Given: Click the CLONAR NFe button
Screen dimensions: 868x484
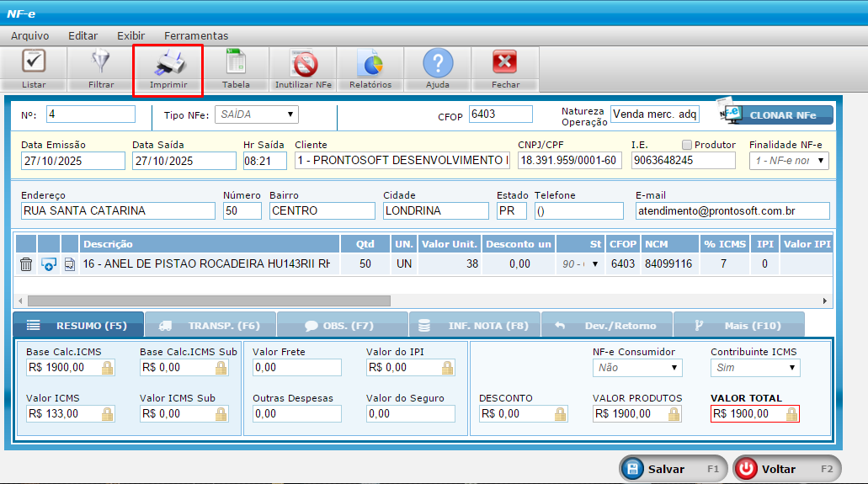Looking at the screenshot, I should 775,115.
